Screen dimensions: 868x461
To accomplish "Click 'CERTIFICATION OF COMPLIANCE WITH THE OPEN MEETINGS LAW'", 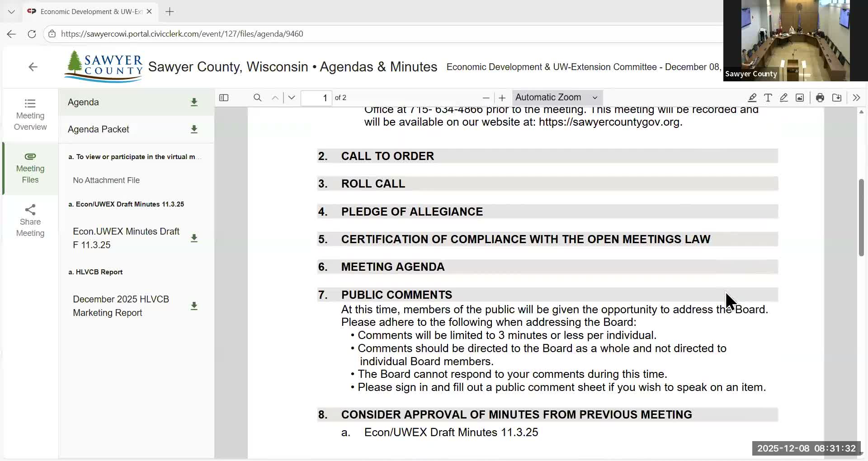I will [x=526, y=239].
